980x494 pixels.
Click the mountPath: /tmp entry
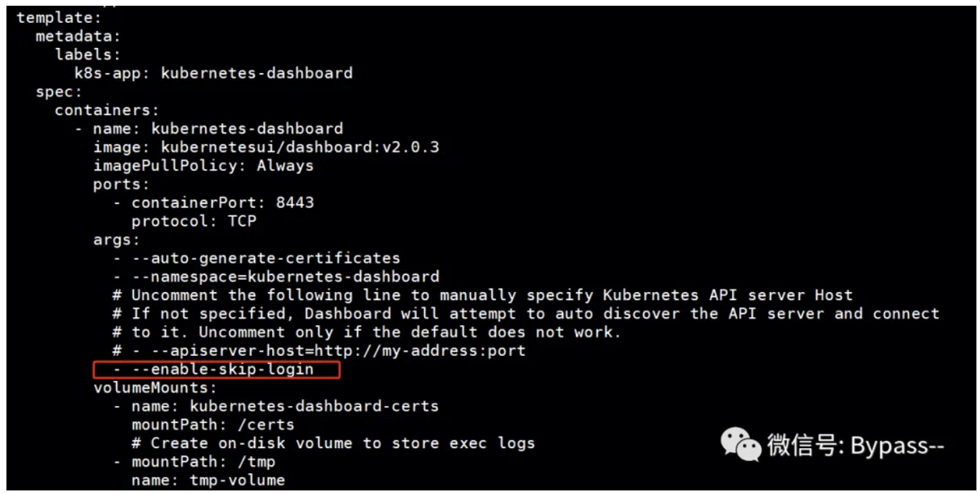[194, 462]
